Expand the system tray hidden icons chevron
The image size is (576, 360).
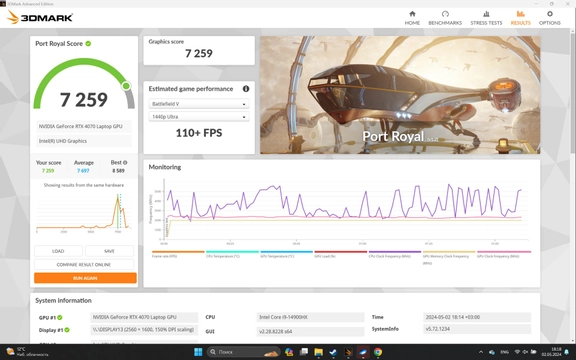point(481,352)
